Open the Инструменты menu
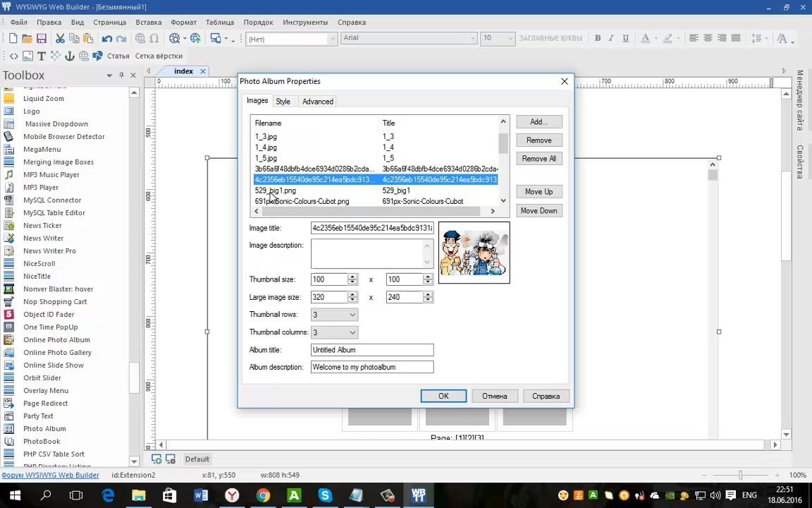The width and height of the screenshot is (812, 508). click(305, 23)
